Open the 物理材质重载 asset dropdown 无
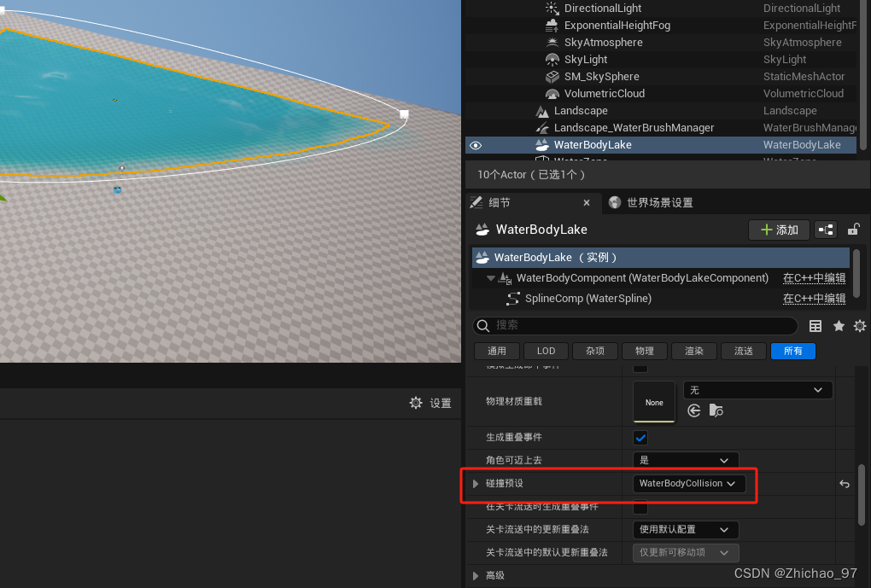This screenshot has height=588, width=871. click(757, 390)
